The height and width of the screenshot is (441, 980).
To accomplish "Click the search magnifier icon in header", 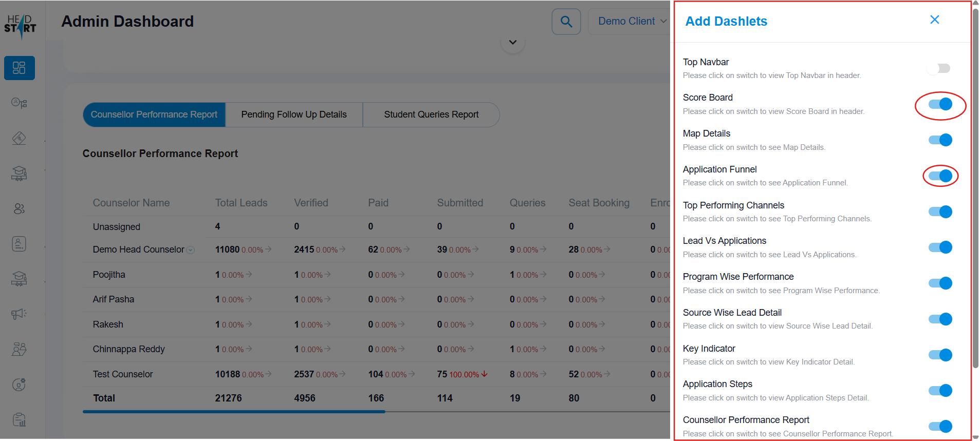I will [566, 22].
